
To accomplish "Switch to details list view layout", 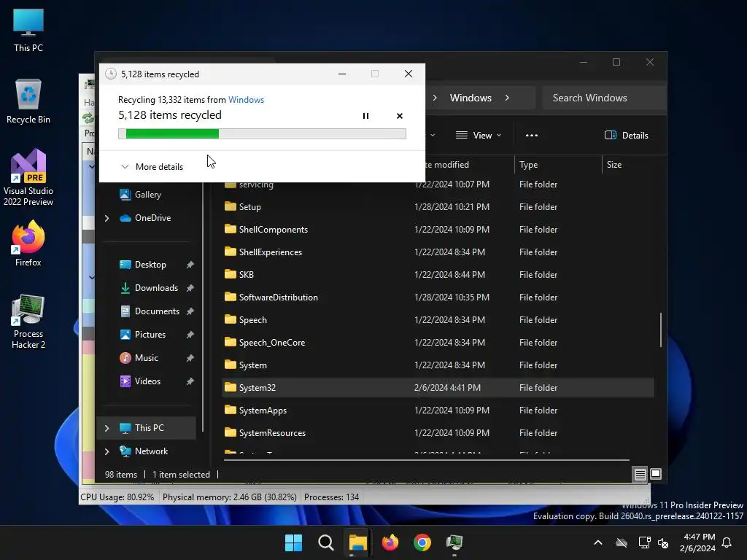I will (640, 474).
